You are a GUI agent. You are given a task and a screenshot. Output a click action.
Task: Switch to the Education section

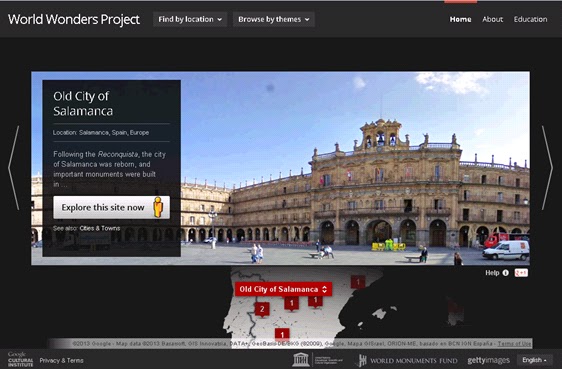[x=530, y=19]
